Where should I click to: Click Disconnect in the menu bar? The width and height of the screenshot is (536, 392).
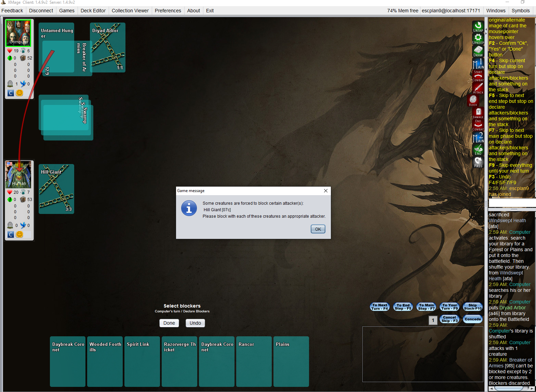(41, 11)
